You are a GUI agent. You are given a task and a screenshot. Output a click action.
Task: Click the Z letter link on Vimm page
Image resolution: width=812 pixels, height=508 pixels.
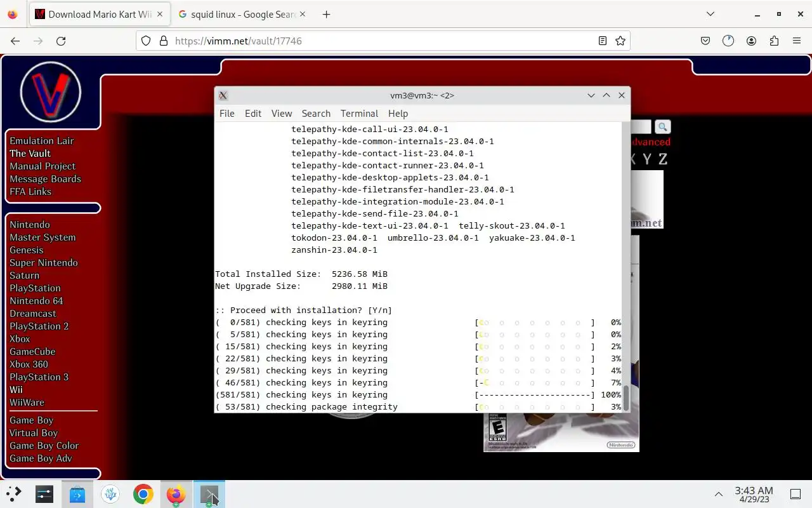[x=662, y=159]
